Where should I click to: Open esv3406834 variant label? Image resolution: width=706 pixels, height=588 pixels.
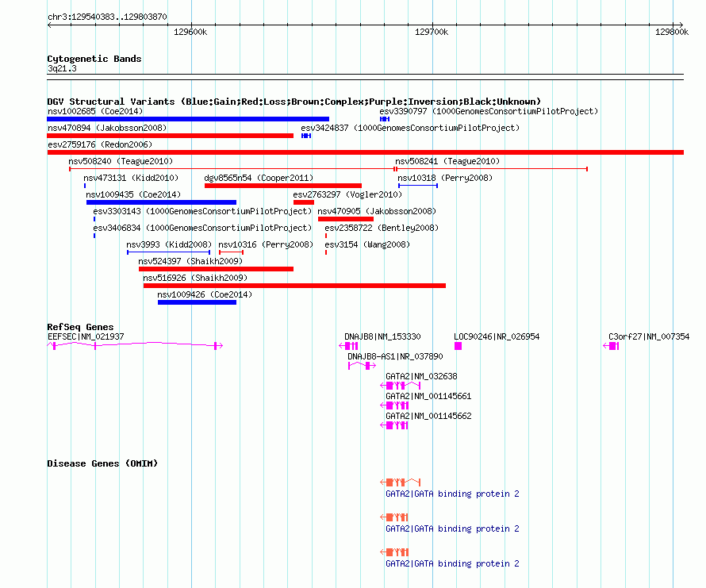point(202,228)
